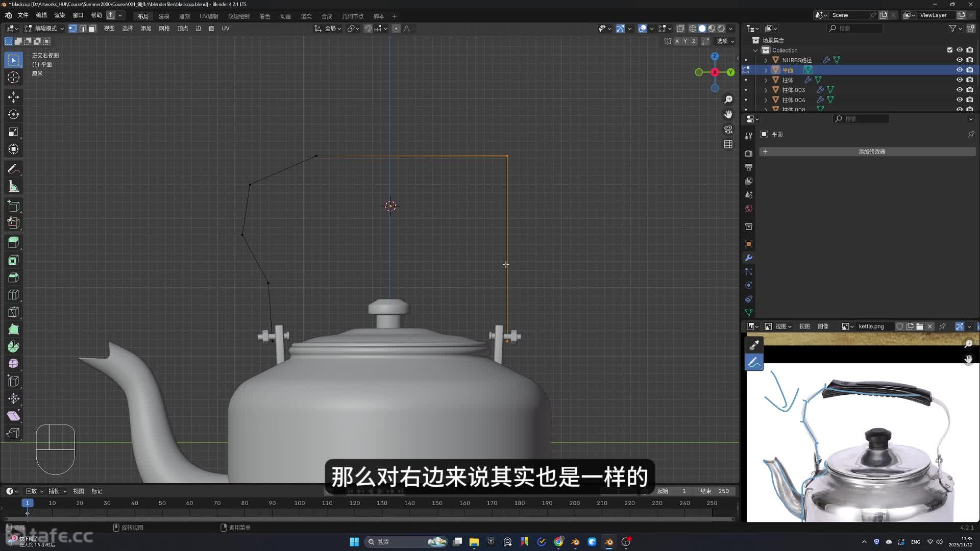
Task: Open the 网格 menu
Action: coord(164,29)
